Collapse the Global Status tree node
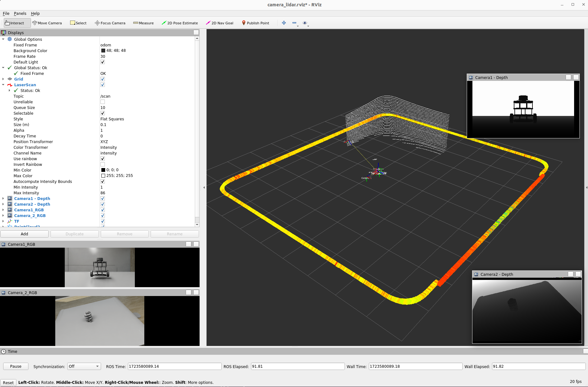Screen dimensions: 588x387 (x=3, y=68)
